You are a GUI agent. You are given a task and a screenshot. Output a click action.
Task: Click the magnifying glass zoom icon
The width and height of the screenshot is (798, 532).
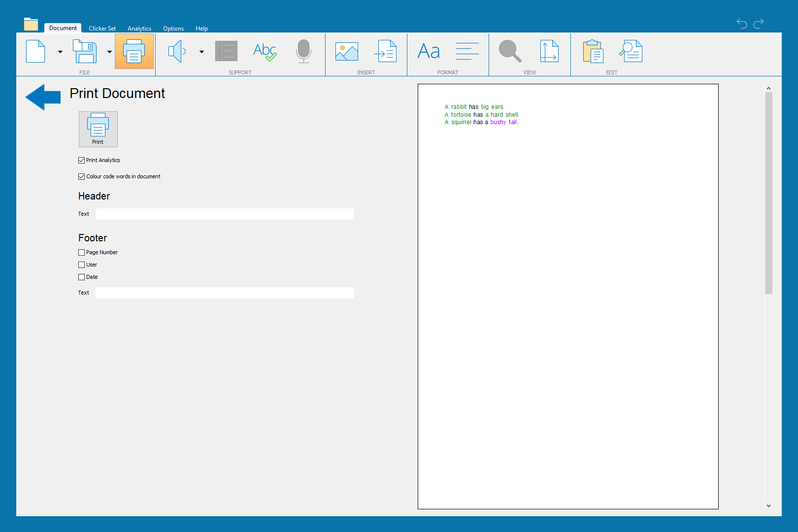coord(509,51)
